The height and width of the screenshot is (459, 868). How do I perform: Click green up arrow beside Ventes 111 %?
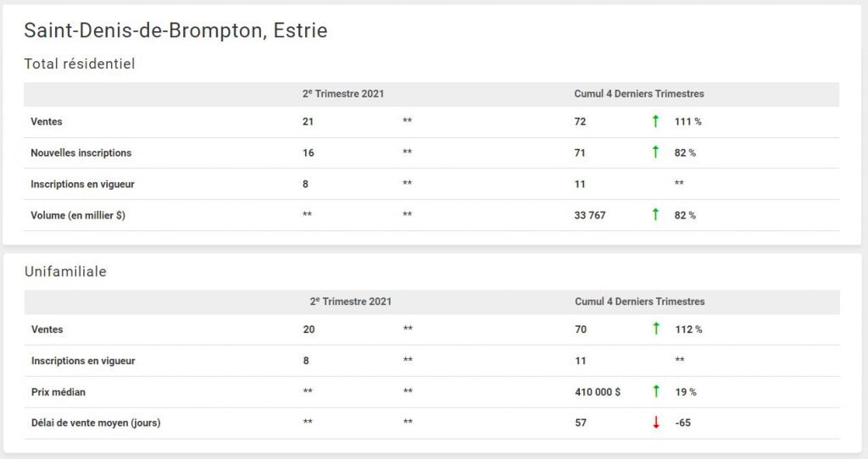pos(655,122)
